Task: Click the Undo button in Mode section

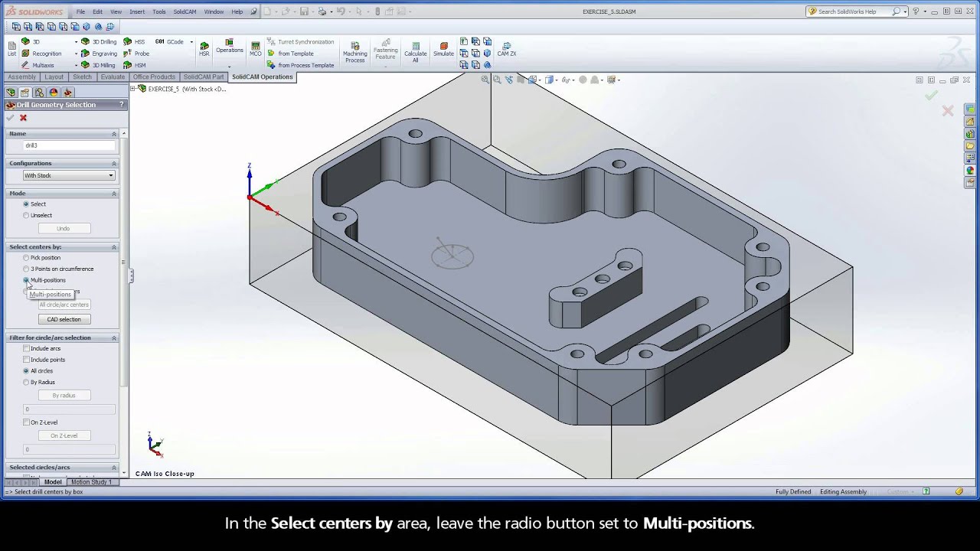Action: [64, 228]
